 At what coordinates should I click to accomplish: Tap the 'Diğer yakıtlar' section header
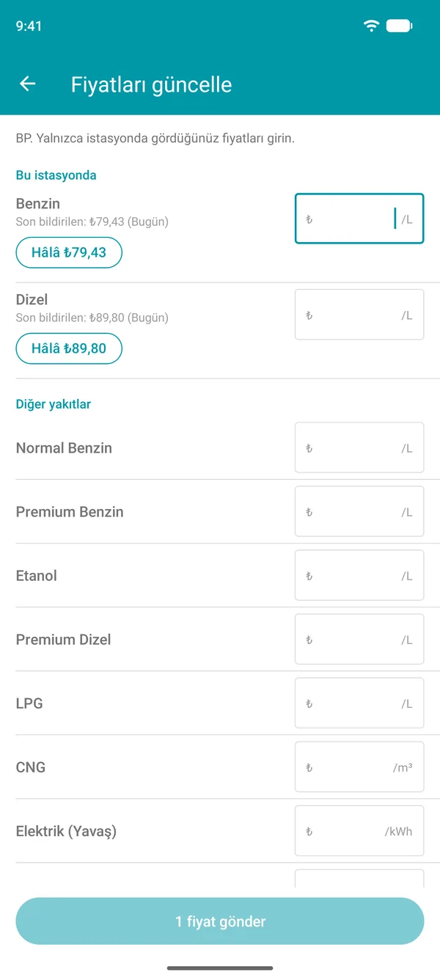[54, 404]
